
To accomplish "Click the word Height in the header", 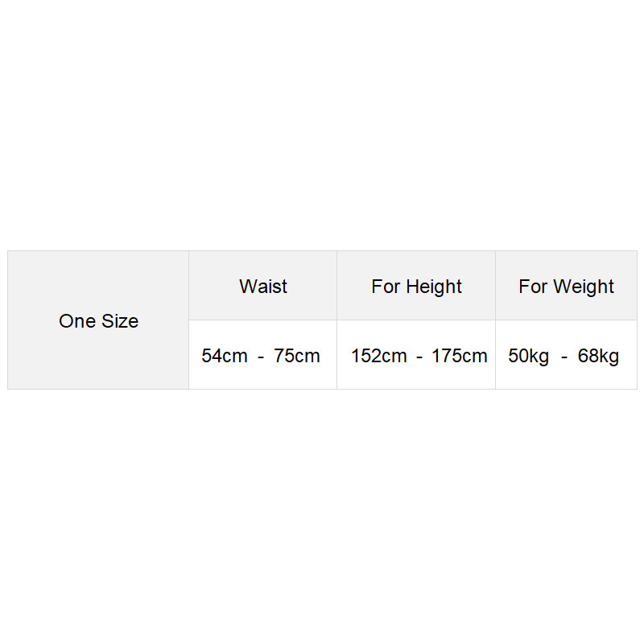I will click(x=434, y=287).
